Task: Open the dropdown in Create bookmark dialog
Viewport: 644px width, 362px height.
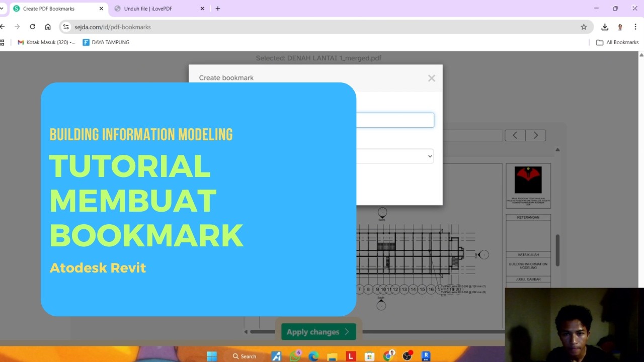Action: pyautogui.click(x=395, y=156)
